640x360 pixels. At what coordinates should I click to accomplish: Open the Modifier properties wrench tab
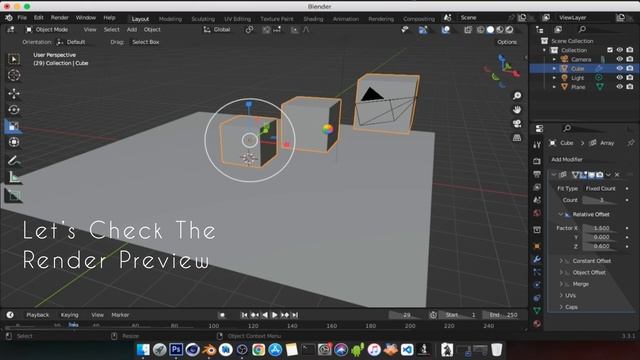(537, 259)
